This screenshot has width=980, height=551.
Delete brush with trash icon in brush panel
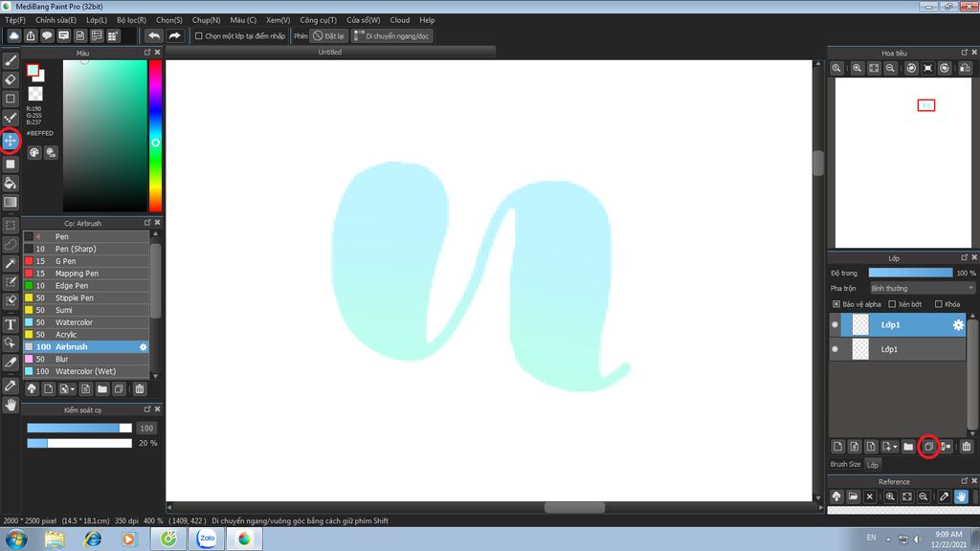pyautogui.click(x=140, y=388)
